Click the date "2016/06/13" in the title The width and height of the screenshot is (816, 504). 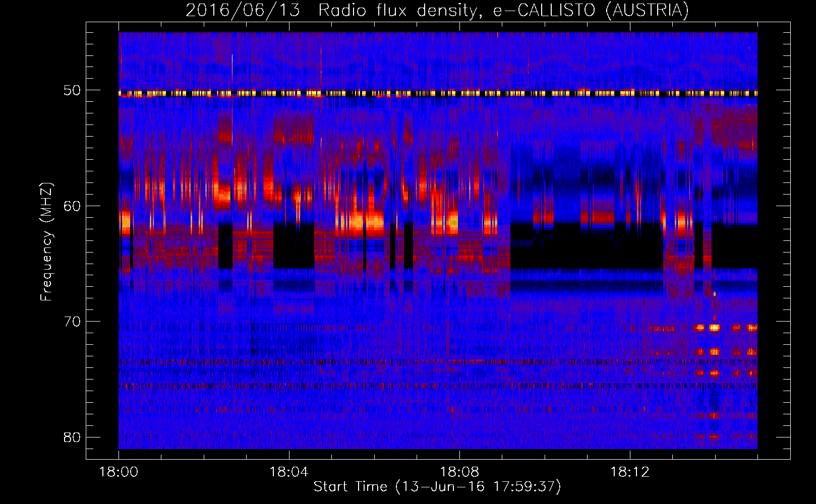[243, 11]
